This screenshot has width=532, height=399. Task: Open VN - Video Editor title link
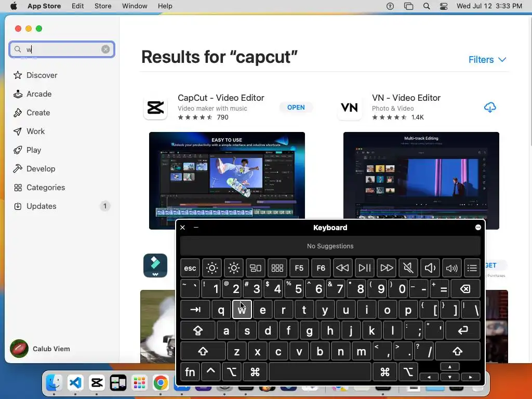(406, 98)
